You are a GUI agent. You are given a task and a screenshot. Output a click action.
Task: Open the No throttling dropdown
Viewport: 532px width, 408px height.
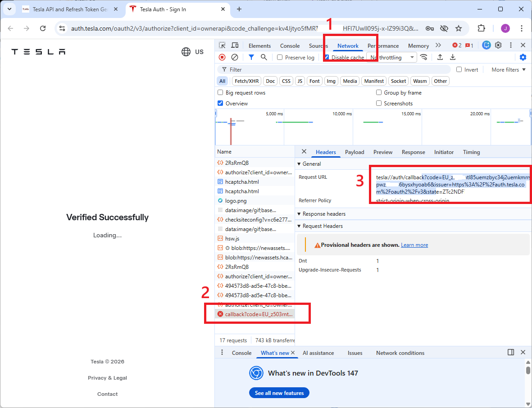392,57
